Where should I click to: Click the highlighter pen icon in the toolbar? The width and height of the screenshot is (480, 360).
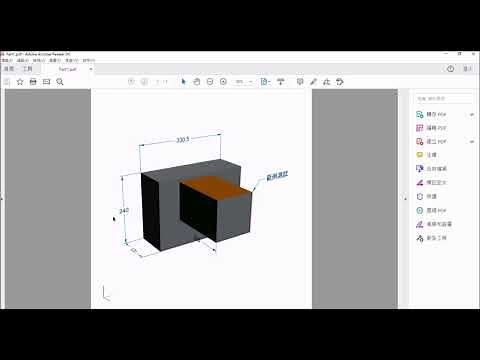tap(313, 82)
